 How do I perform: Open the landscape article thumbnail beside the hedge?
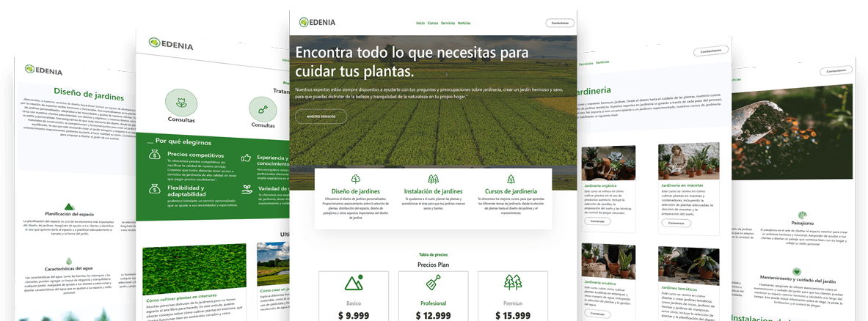(x=274, y=264)
